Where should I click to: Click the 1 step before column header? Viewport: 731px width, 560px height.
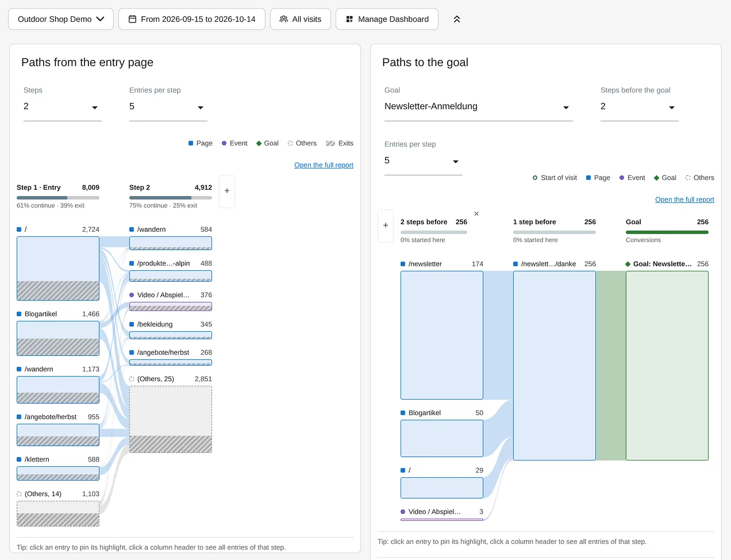[555, 230]
